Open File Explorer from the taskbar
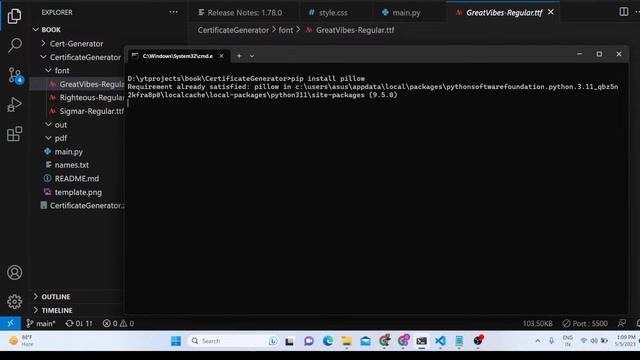This screenshot has height=360, width=640. [x=347, y=341]
